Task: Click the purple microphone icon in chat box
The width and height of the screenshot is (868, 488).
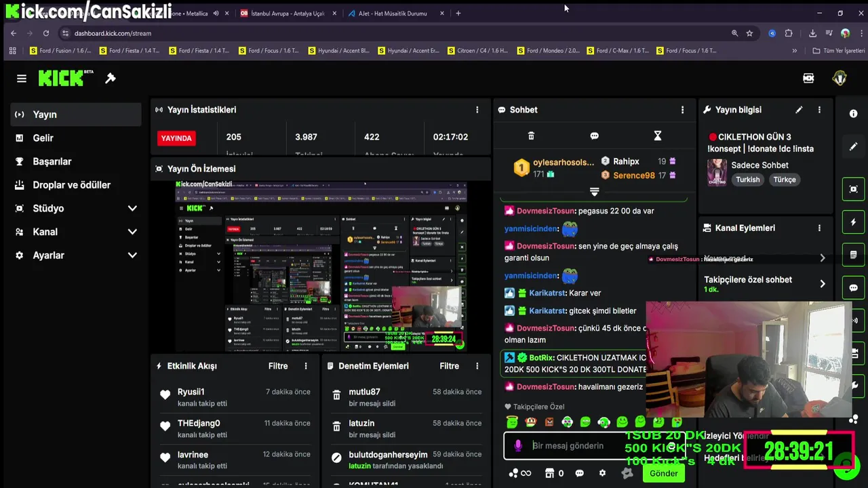Action: tap(518, 445)
